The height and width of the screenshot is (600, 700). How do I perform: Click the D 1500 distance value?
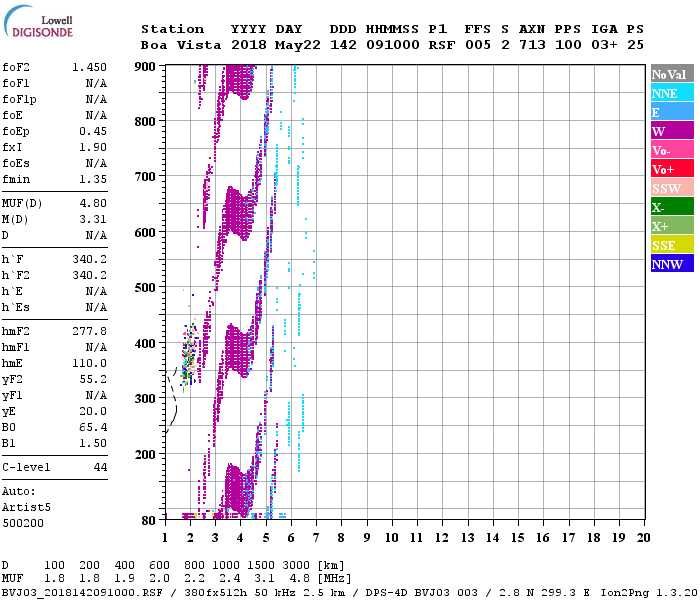pyautogui.click(x=262, y=565)
